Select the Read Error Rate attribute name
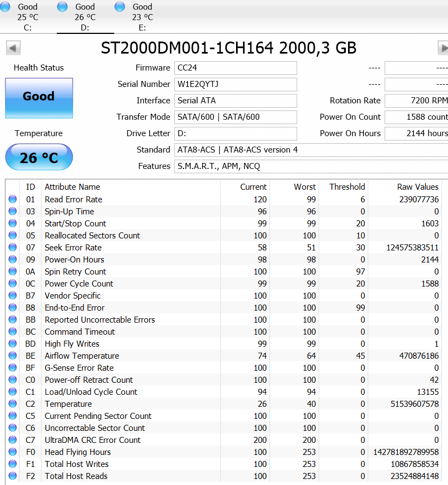 click(74, 200)
